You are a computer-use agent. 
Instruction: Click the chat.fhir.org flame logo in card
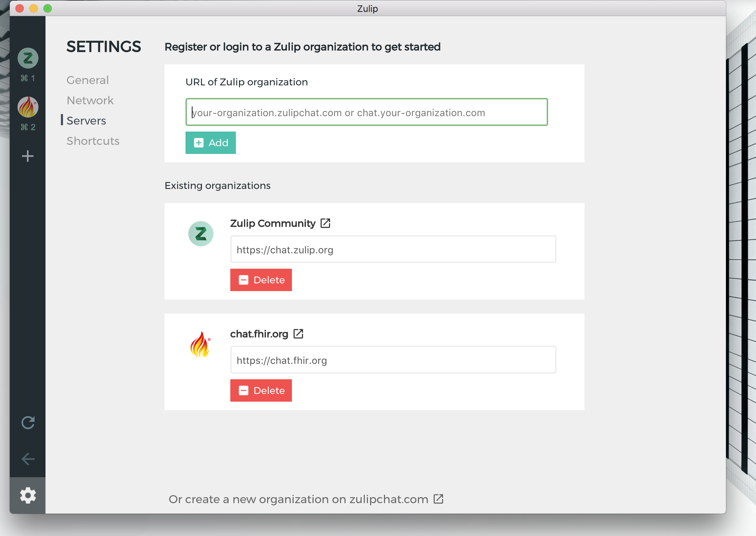(200, 344)
